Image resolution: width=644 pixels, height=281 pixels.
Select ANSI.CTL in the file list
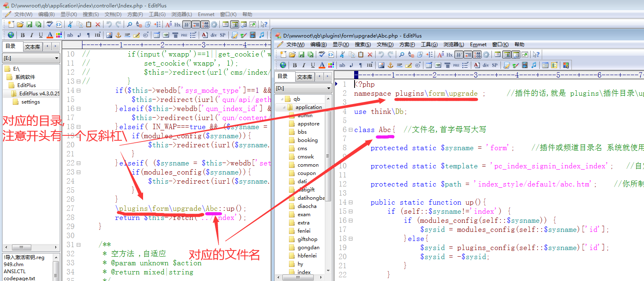click(14, 272)
